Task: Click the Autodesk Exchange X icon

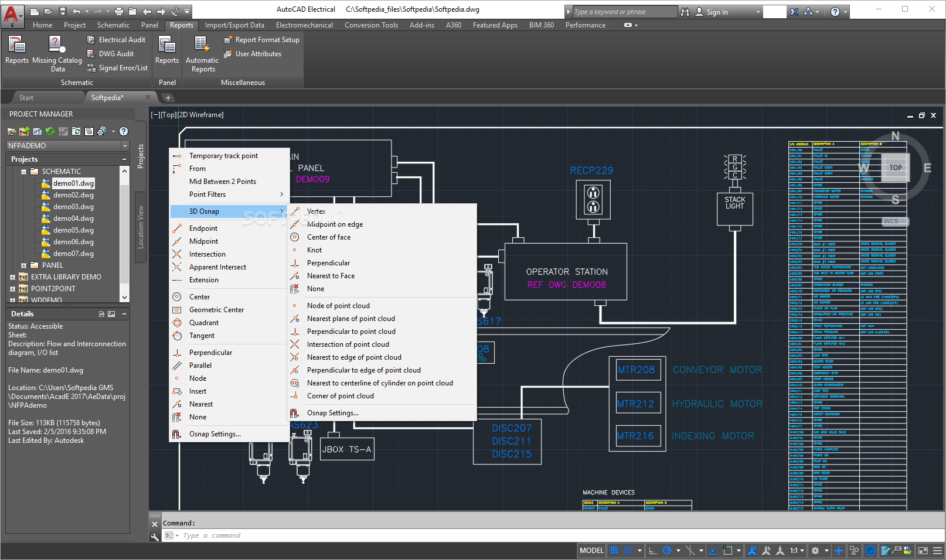Action: [x=794, y=12]
